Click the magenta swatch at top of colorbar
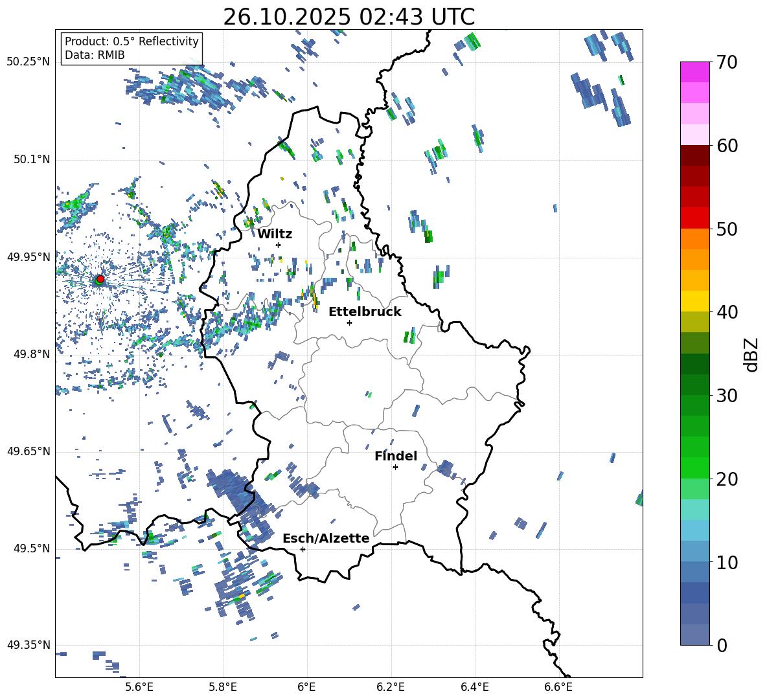767x700 pixels. (695, 72)
